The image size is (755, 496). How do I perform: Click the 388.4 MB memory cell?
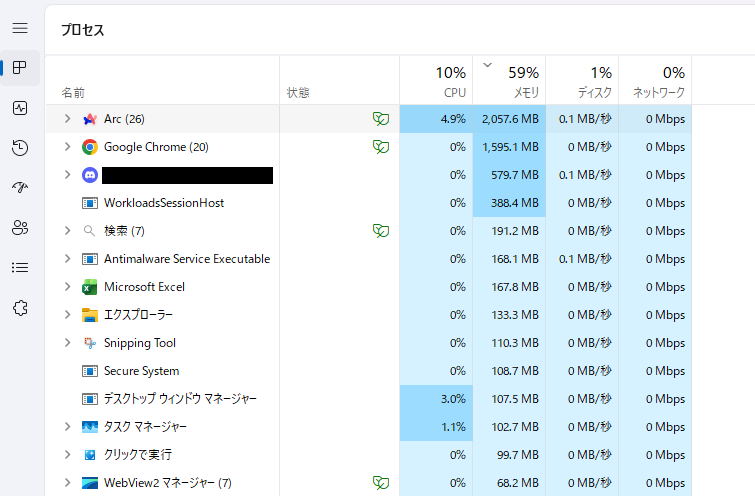tap(509, 203)
